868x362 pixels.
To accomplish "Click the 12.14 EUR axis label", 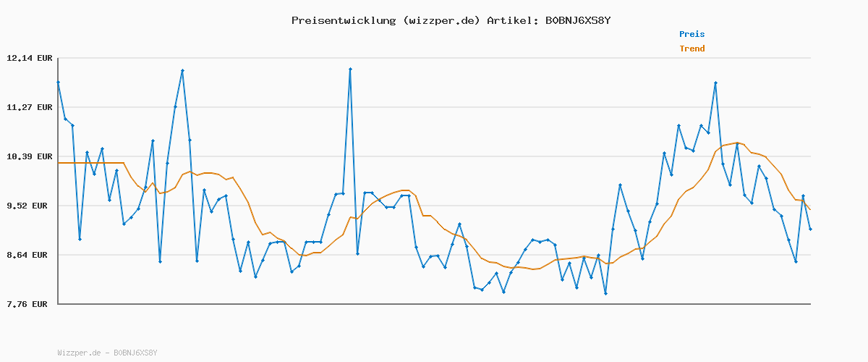I will (x=27, y=58).
